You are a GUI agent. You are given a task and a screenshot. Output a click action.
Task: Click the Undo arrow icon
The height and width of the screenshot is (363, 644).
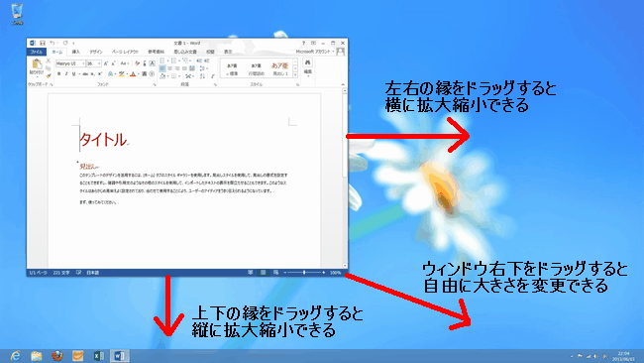53,43
